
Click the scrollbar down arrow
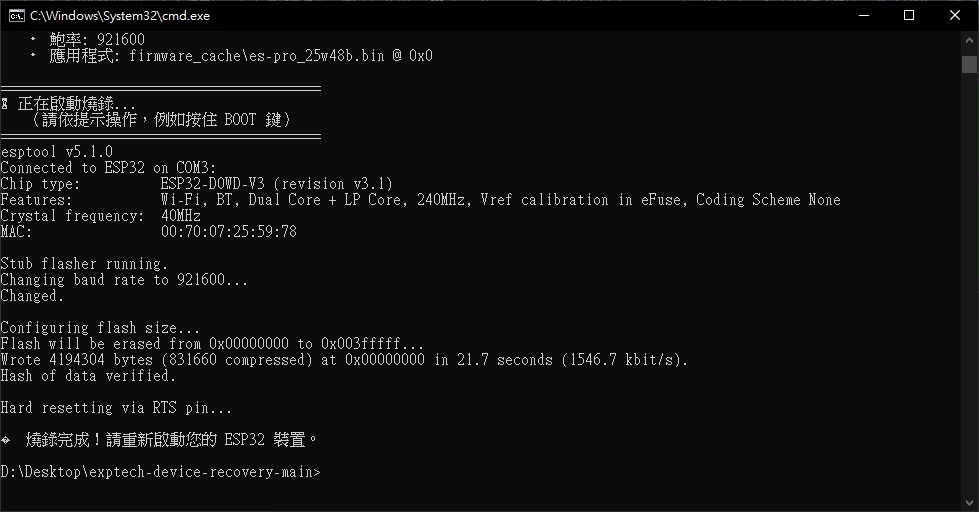coord(969,503)
